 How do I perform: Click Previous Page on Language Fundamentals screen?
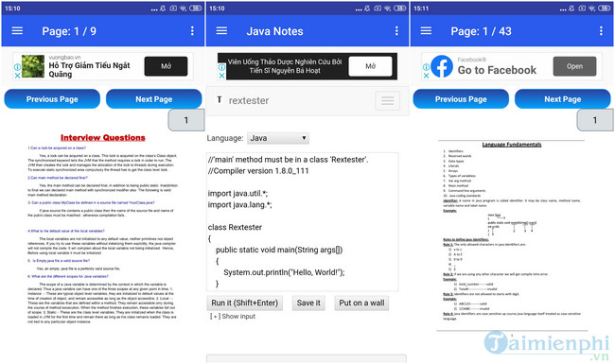coord(461,99)
